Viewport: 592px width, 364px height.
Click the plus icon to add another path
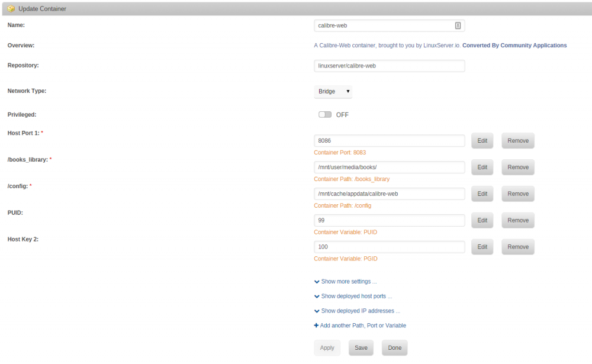[x=316, y=326]
